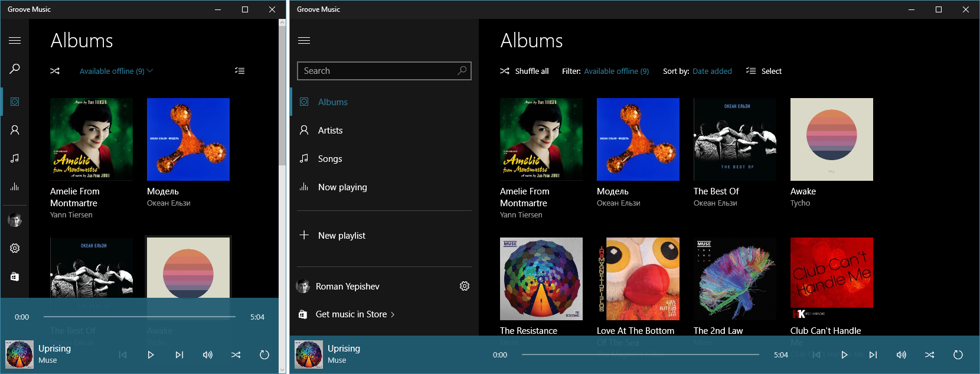Image resolution: width=980 pixels, height=374 pixels.
Task: Click left window vertical scrollbar down arrow
Action: (x=282, y=370)
